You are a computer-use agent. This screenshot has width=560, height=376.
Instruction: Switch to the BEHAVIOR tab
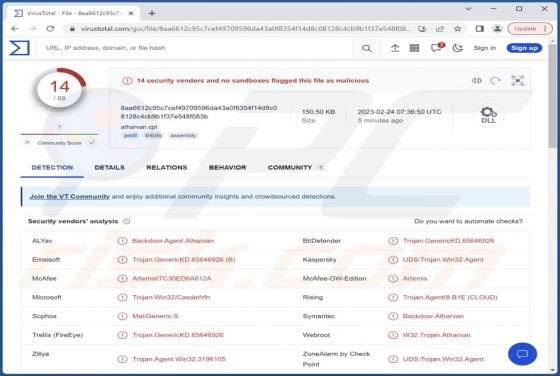228,167
